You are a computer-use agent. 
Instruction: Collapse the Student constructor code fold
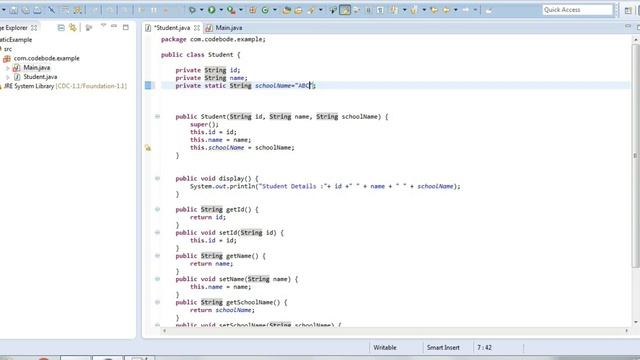158,116
